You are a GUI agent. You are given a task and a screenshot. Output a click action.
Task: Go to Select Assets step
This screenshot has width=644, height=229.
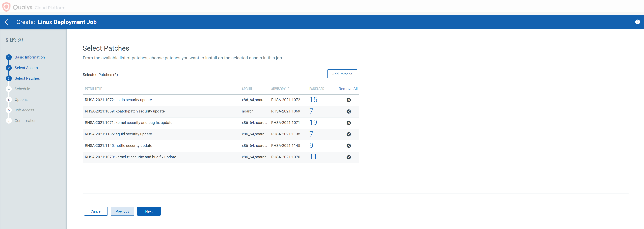(26, 68)
